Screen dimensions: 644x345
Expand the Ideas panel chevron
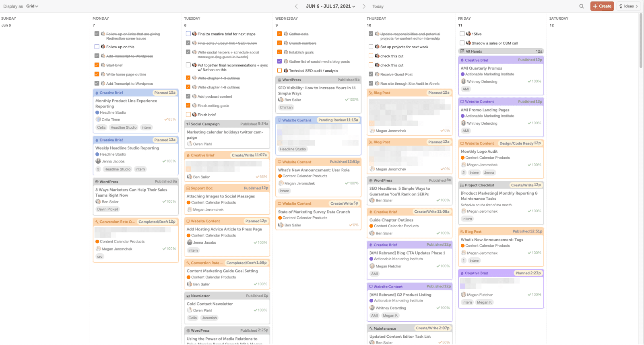tap(637, 6)
